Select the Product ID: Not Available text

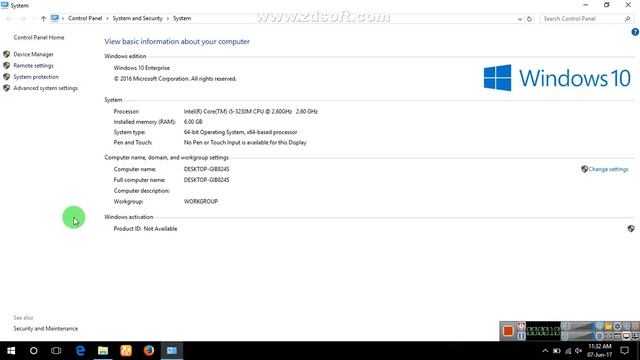(x=145, y=229)
